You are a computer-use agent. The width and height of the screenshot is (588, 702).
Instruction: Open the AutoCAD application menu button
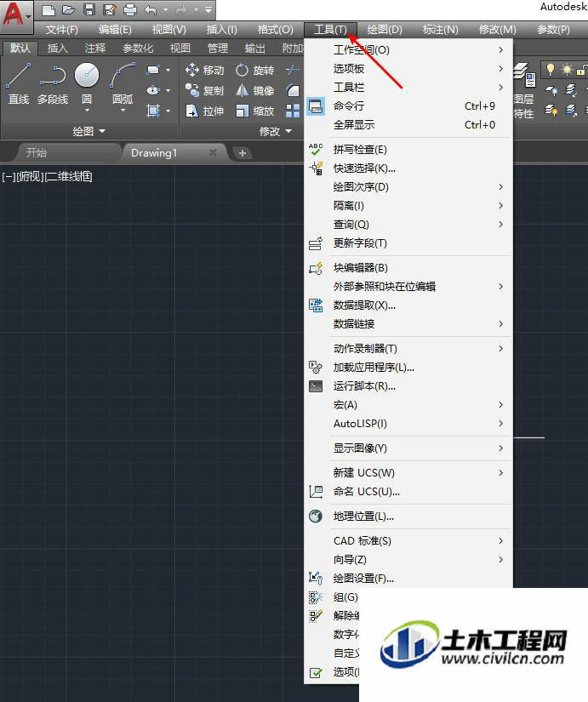tap(16, 16)
